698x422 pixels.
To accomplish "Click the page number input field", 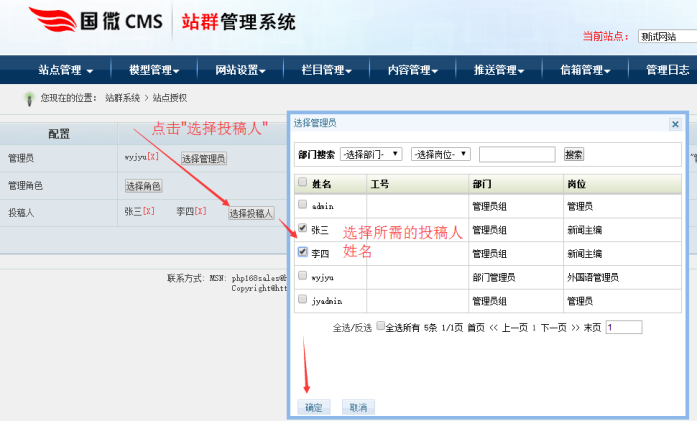I will [x=623, y=327].
